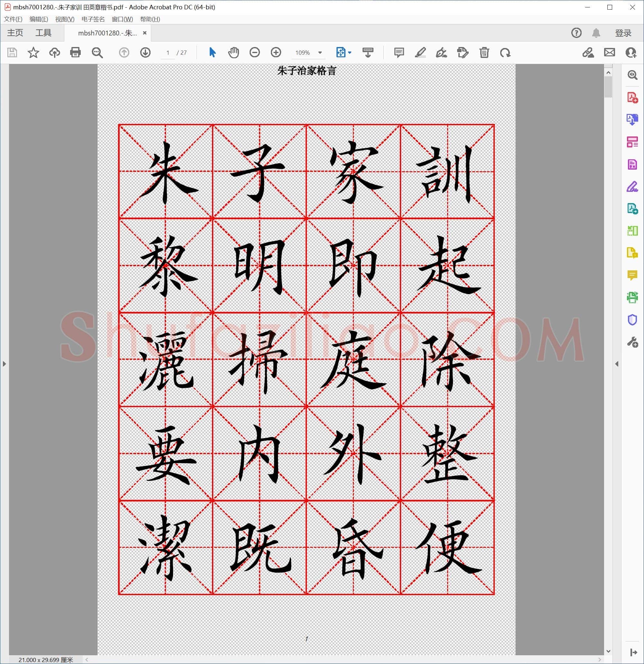
Task: Open the 视图 menu
Action: tap(65, 19)
